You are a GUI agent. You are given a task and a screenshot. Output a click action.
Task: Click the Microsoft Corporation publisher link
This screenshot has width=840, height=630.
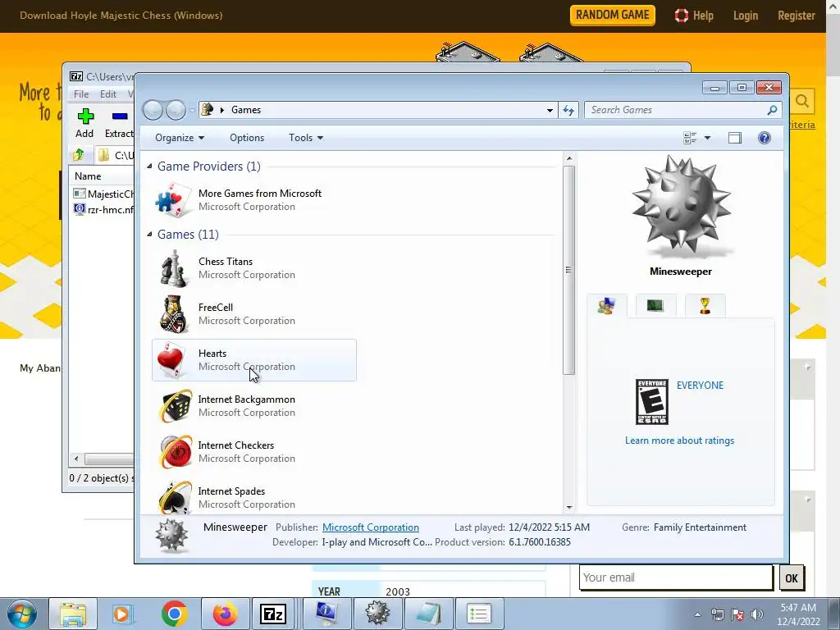click(x=370, y=527)
